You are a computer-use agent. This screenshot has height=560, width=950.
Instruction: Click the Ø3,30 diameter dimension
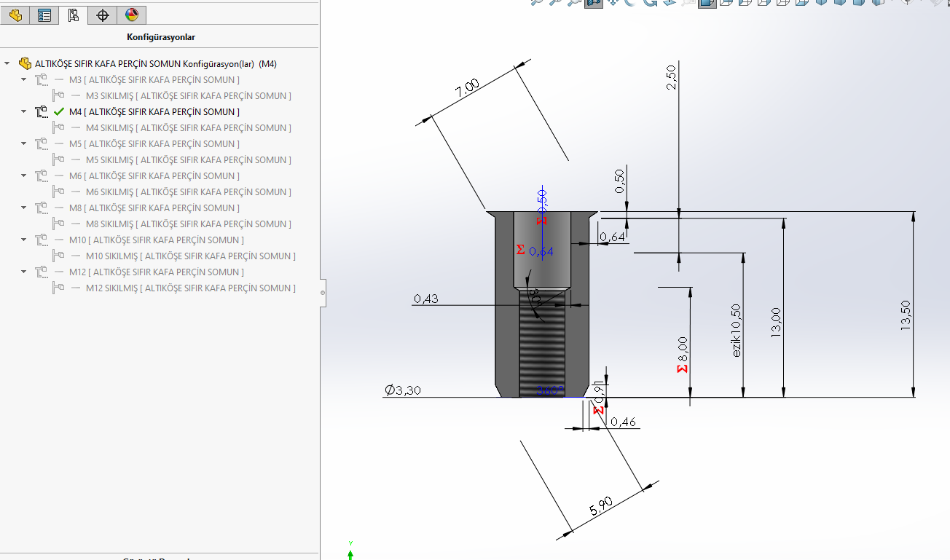click(x=402, y=390)
